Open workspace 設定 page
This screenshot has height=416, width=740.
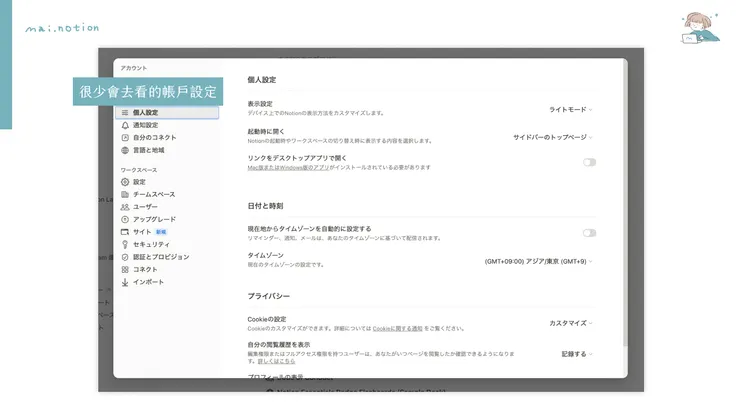click(167, 182)
